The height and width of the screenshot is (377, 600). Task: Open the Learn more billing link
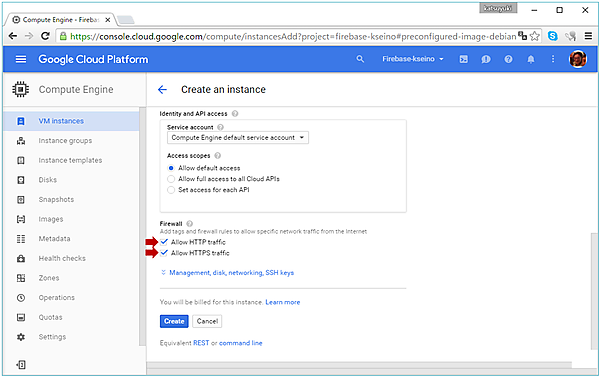pos(283,302)
